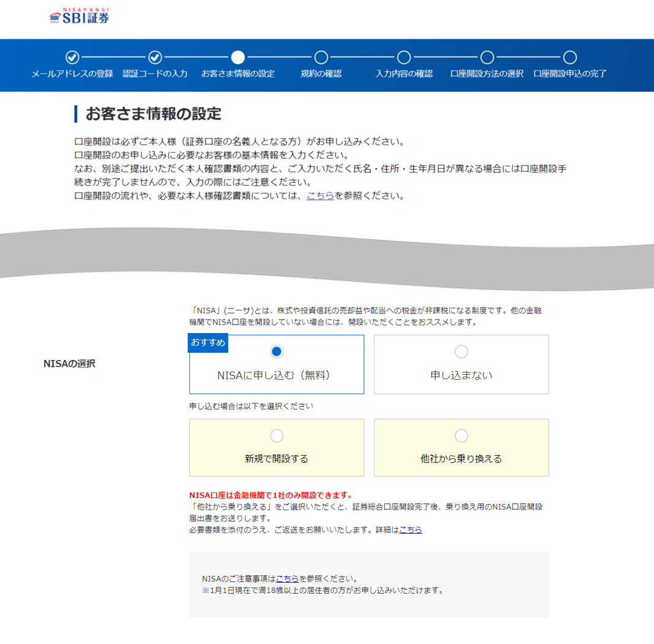Open the NISAのご注意事項 こちら link
Screen dimensions: 654x644
287,577
